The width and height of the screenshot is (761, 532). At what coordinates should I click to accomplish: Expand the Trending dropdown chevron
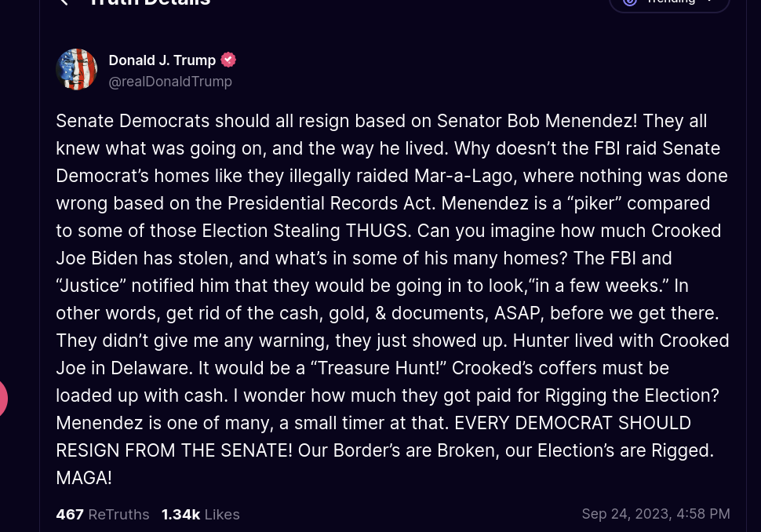(710, 2)
